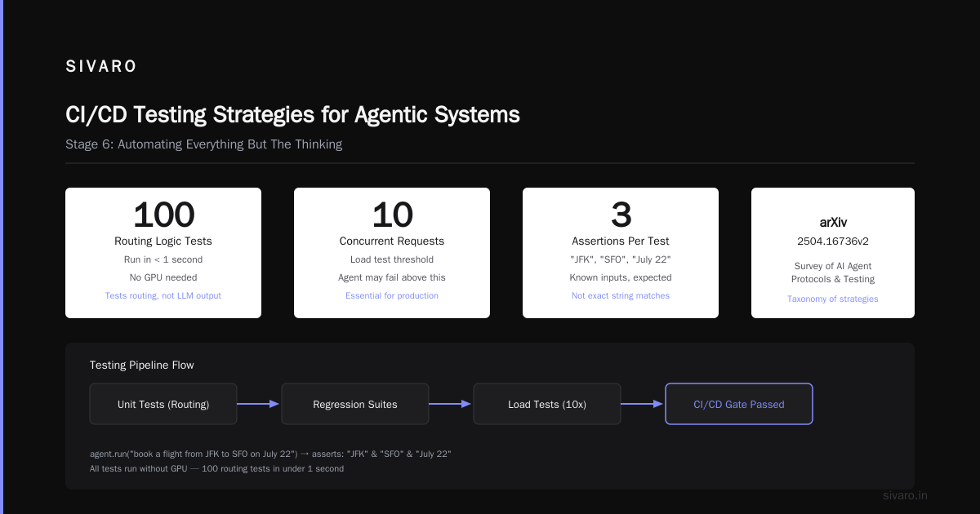Open the sivaro.in link
Viewport: 980px width, 514px height.
(x=906, y=495)
